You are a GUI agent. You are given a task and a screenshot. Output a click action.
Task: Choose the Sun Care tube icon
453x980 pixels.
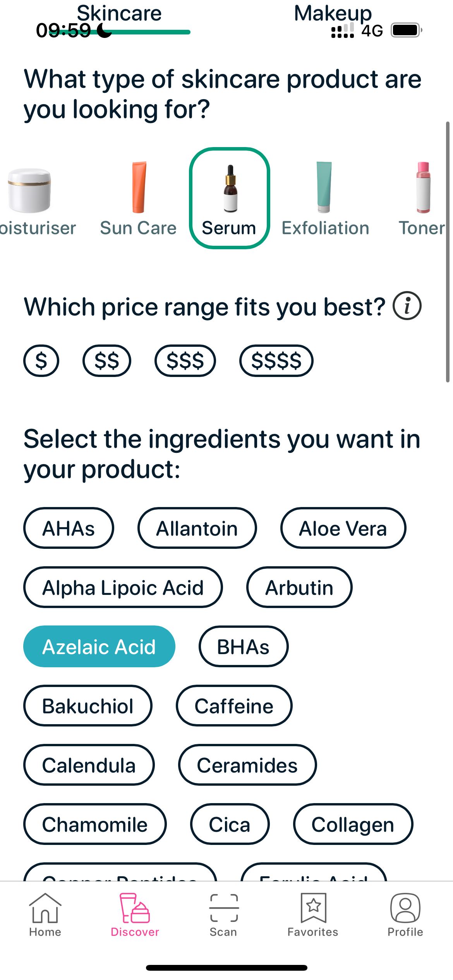tap(139, 187)
